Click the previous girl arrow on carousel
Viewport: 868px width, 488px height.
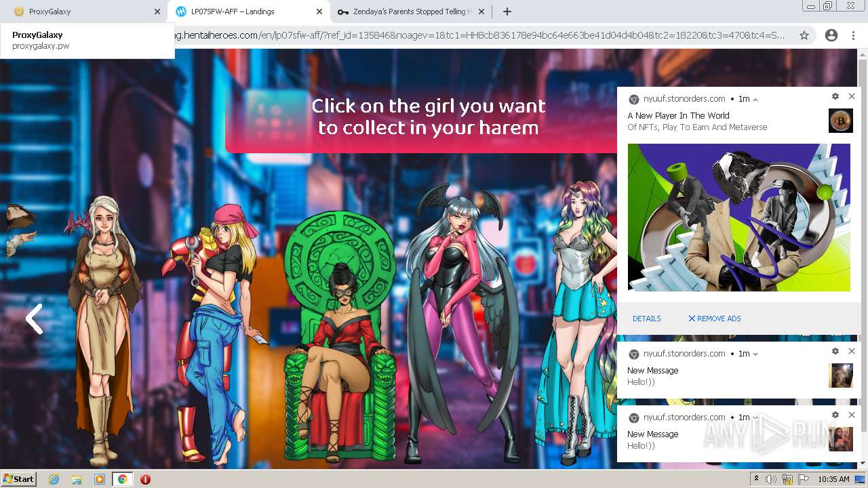pos(34,319)
